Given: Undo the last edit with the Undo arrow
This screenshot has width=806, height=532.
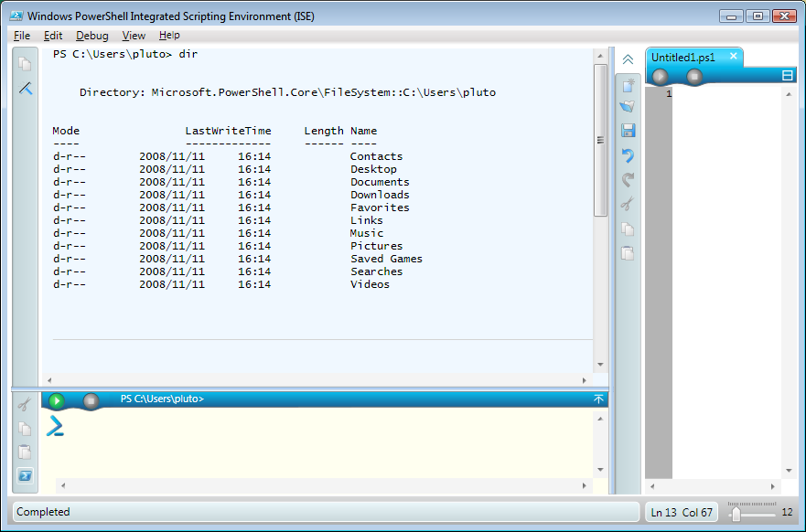Looking at the screenshot, I should (x=628, y=155).
